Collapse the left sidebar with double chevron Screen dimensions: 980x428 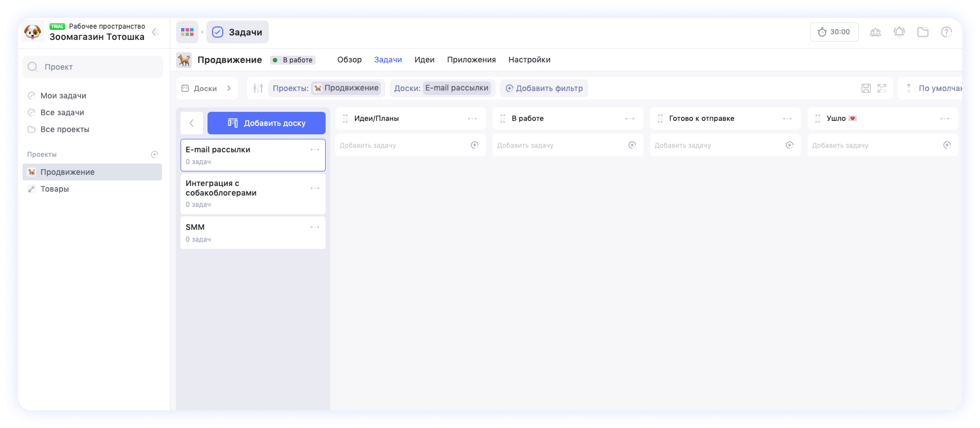[x=155, y=32]
